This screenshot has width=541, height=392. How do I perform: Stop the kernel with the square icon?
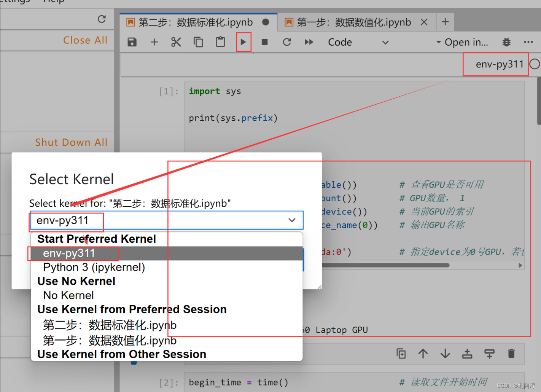(x=264, y=42)
